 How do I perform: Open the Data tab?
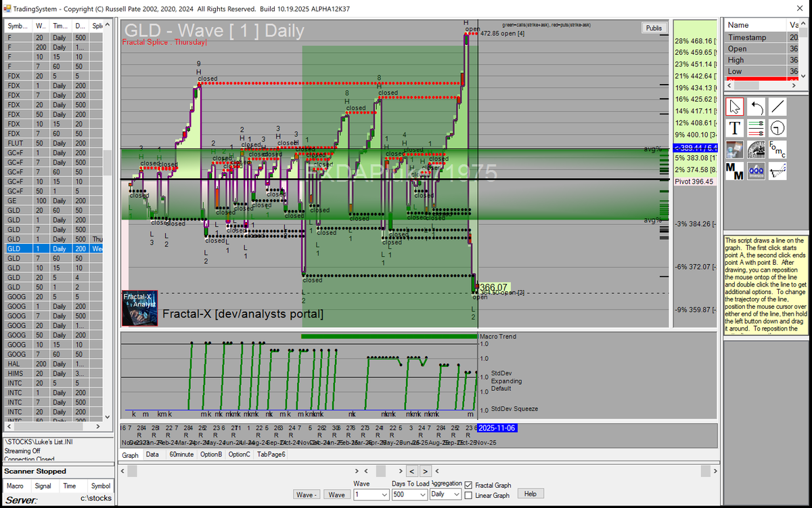tap(152, 454)
